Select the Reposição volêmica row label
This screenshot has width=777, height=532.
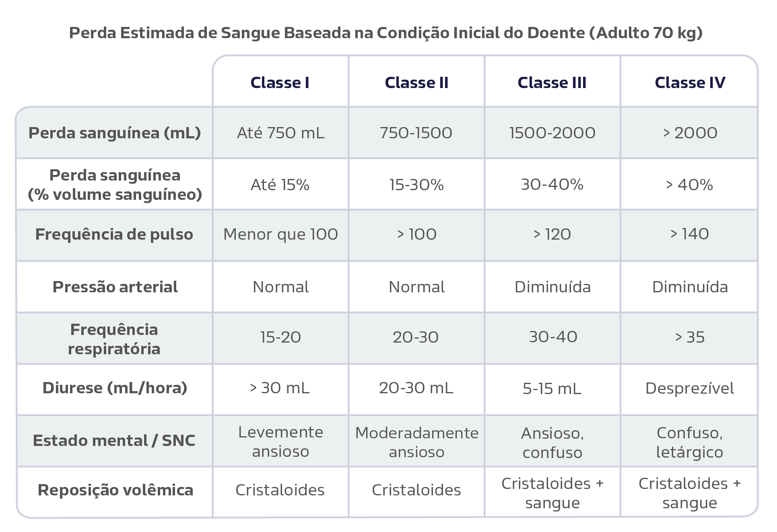(115, 490)
